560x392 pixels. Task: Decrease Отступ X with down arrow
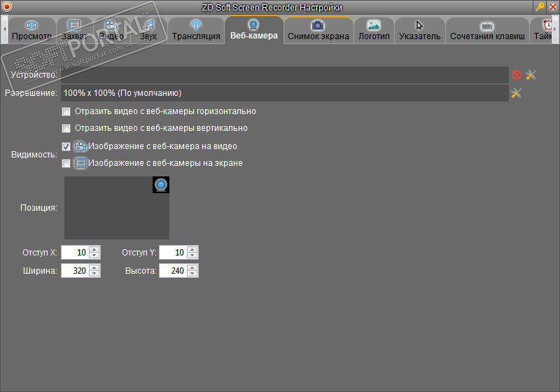[94, 255]
